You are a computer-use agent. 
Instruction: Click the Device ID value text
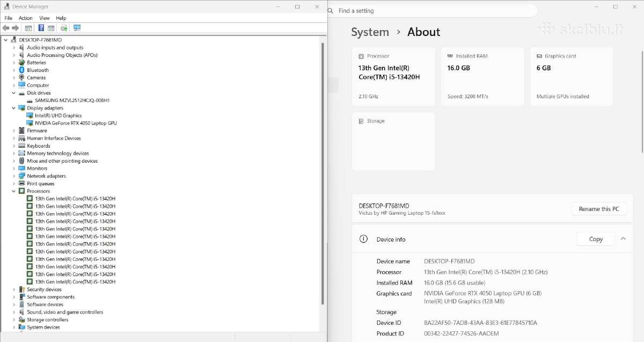[480, 323]
